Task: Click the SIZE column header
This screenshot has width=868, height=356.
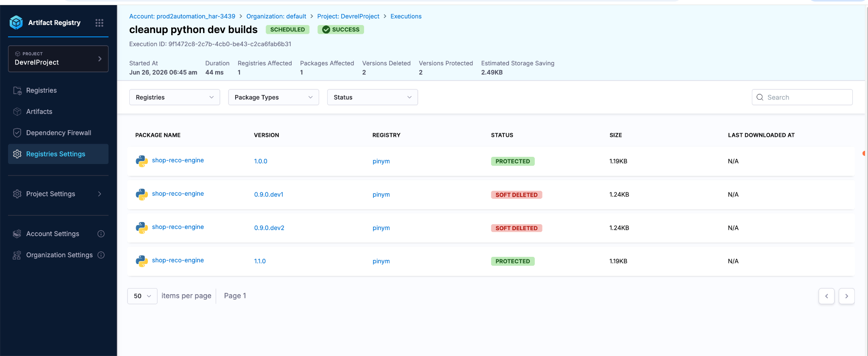Action: coord(616,135)
